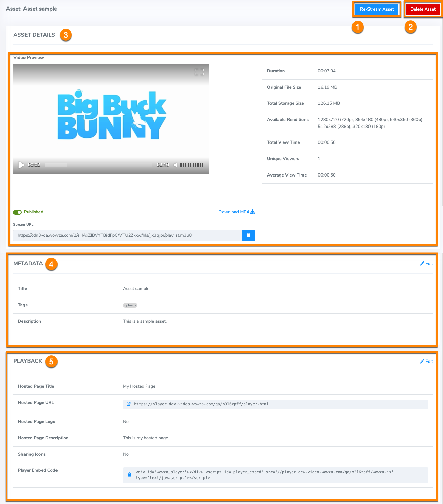Edit the Playback section

click(426, 361)
